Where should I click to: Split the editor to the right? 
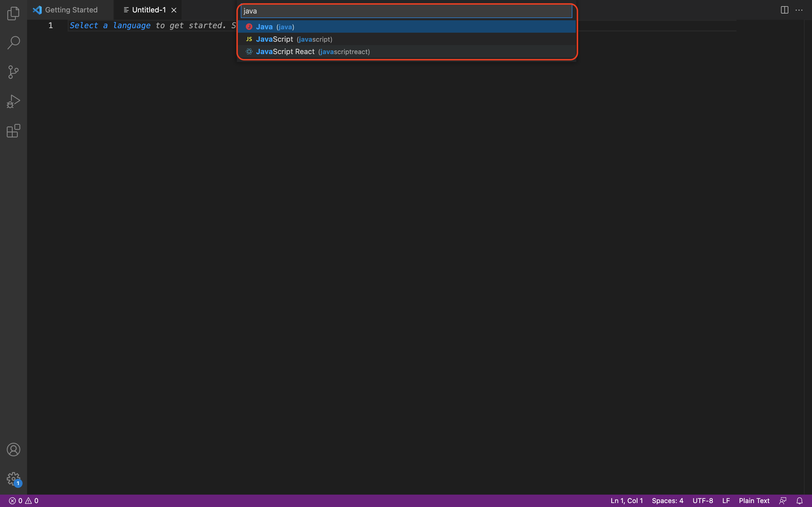(784, 10)
